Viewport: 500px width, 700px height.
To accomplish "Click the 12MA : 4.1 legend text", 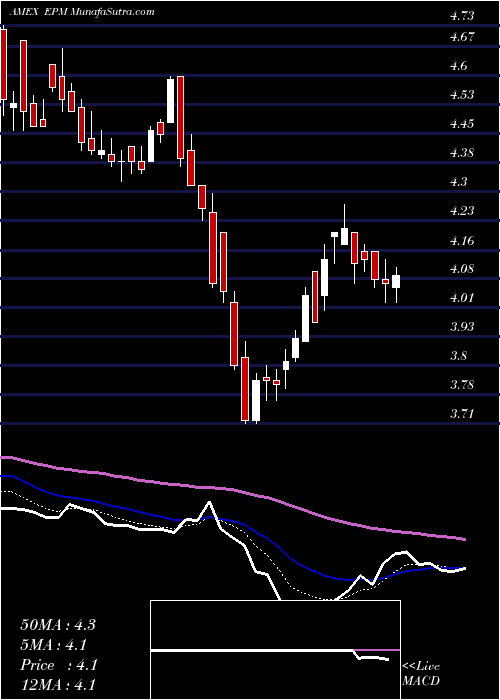I will pos(58,685).
